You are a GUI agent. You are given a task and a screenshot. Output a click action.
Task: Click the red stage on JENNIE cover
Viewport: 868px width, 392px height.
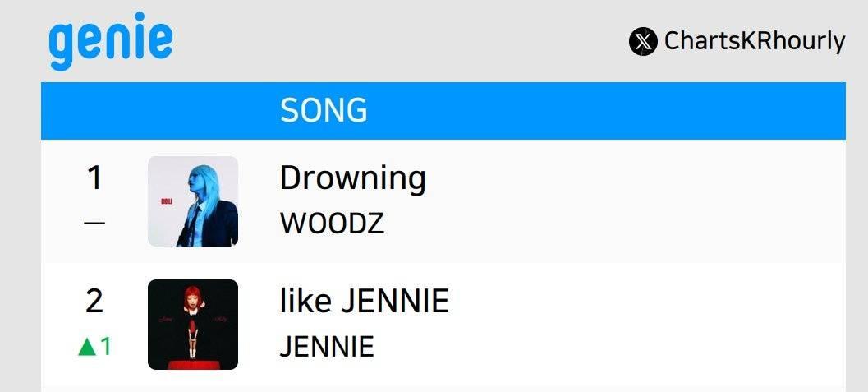pyautogui.click(x=193, y=364)
